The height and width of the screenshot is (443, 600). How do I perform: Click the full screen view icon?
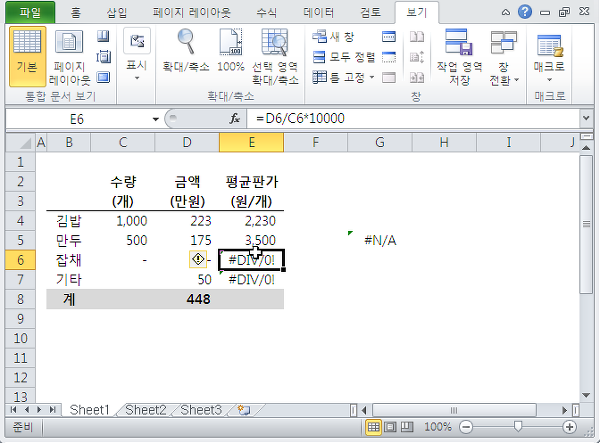103,78
